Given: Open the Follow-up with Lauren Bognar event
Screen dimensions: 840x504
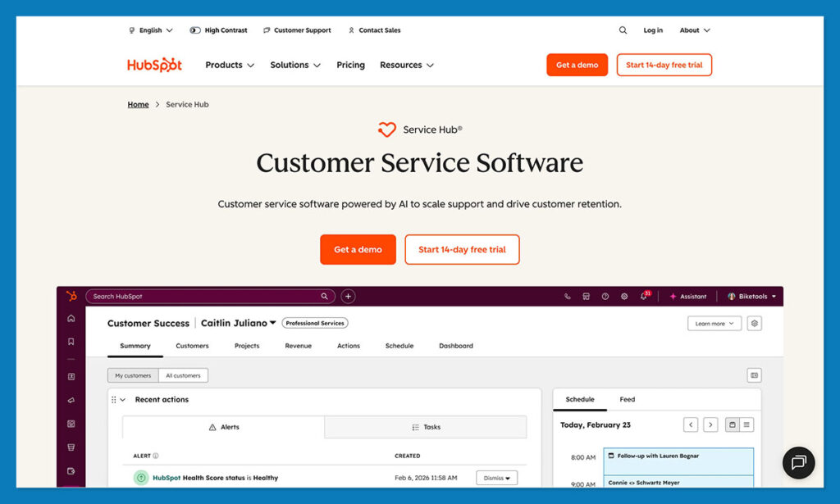Looking at the screenshot, I should 678,461.
